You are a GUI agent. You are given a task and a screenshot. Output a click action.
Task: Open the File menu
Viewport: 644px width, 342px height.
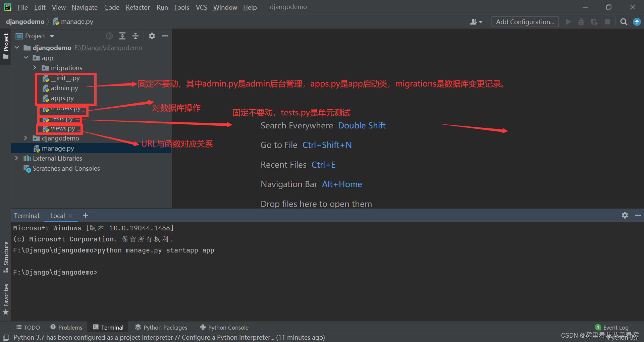[x=22, y=7]
